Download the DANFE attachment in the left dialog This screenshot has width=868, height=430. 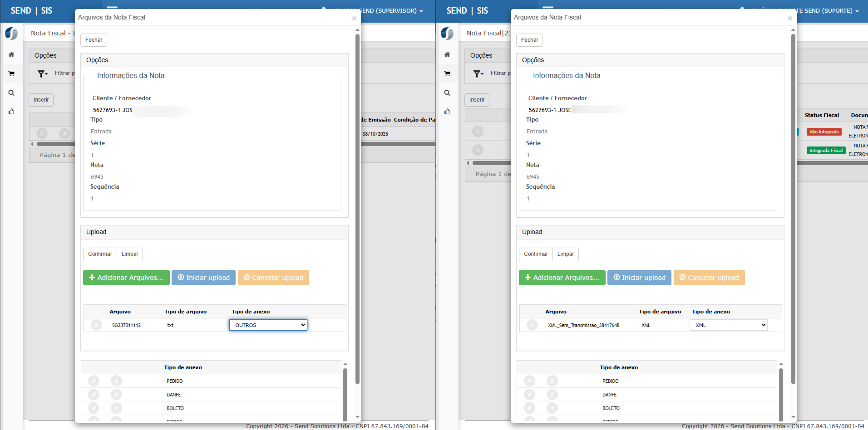[116, 395]
